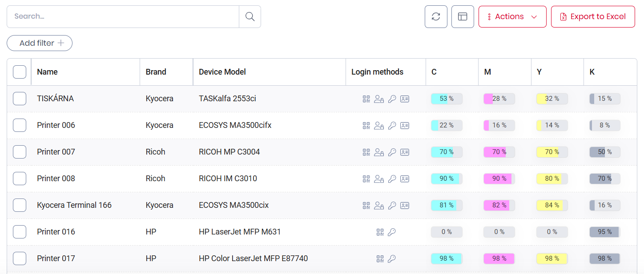Click the Add filter button

tap(40, 43)
